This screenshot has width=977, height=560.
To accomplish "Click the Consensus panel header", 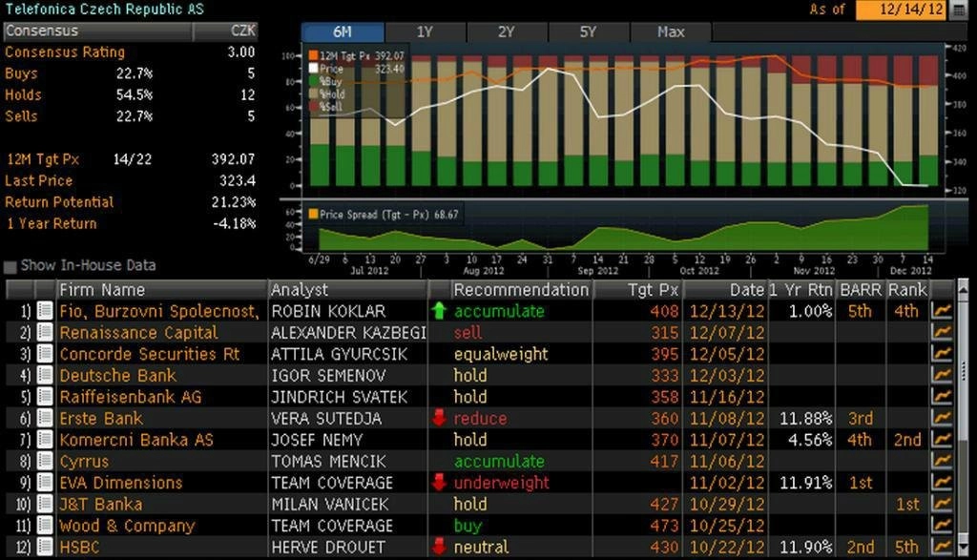I will tap(131, 31).
